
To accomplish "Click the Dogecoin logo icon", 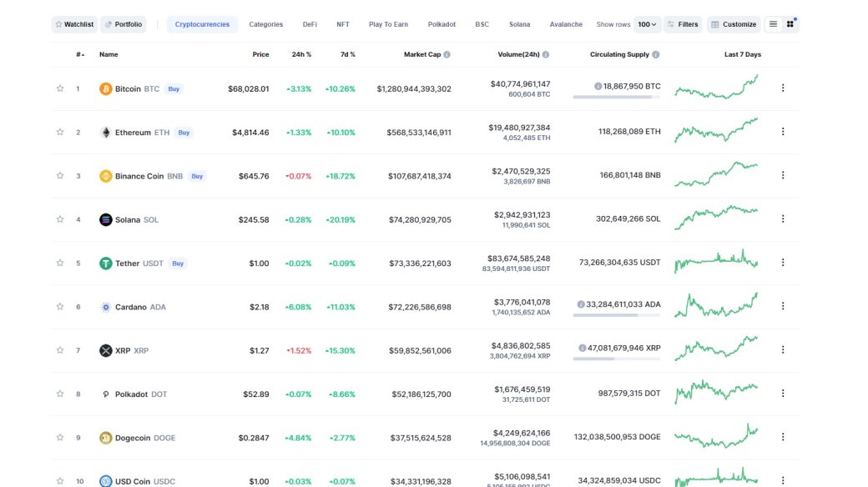I will click(106, 438).
